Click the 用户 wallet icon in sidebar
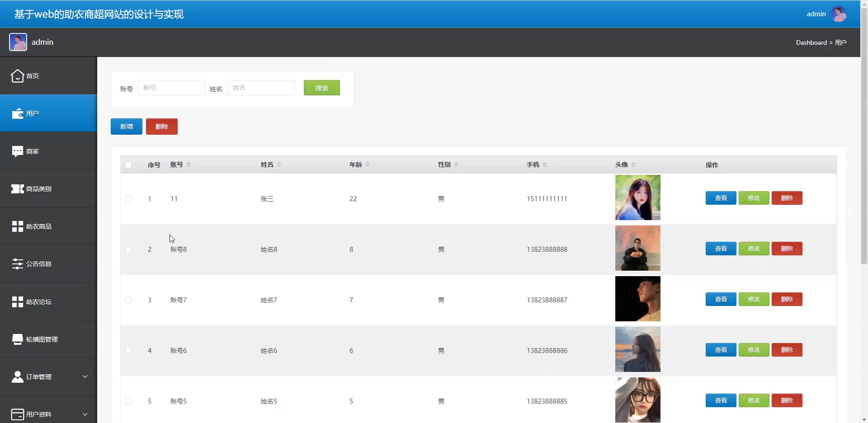 tap(17, 113)
